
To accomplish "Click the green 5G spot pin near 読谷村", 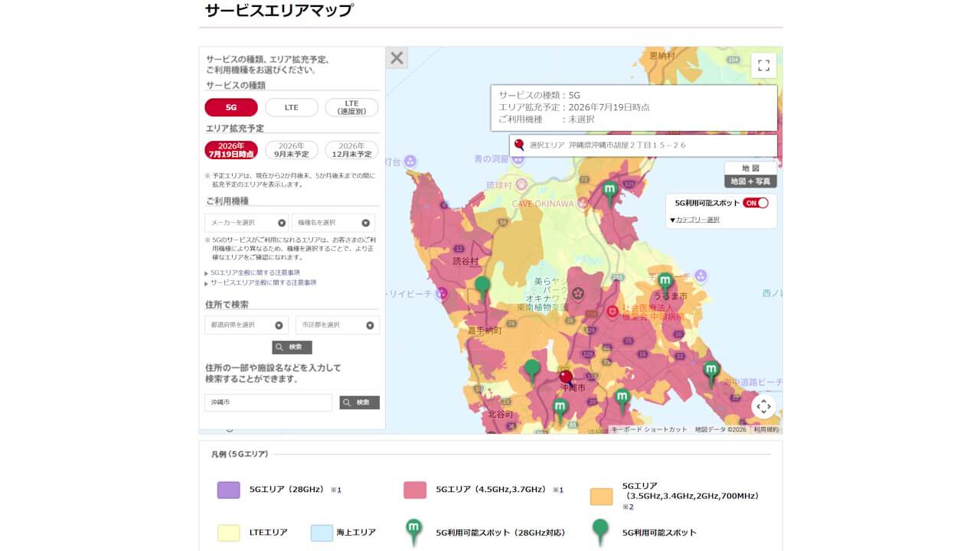I will coord(482,289).
